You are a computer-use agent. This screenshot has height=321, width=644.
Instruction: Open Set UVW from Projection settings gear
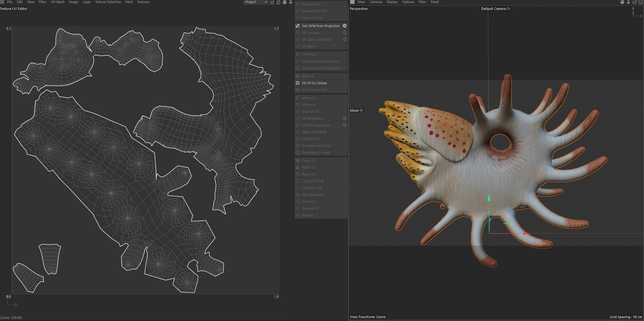click(345, 26)
